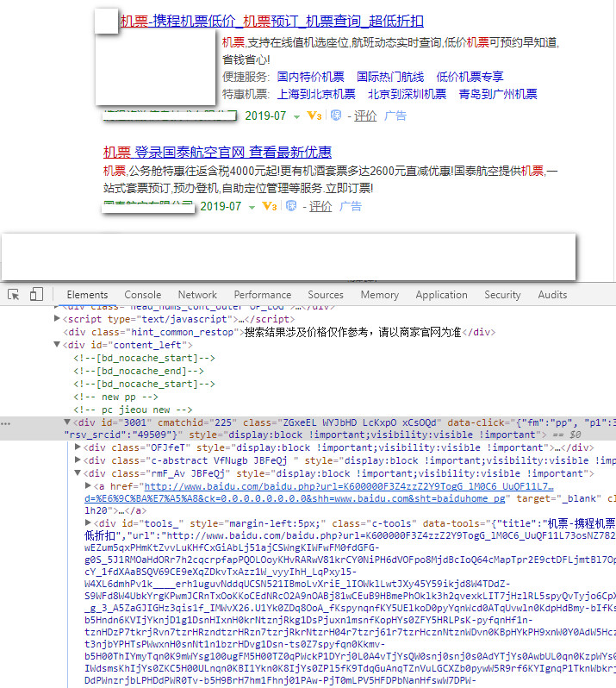Select the pc jieou new comment line
This screenshot has width=616, height=688.
pyautogui.click(x=133, y=410)
